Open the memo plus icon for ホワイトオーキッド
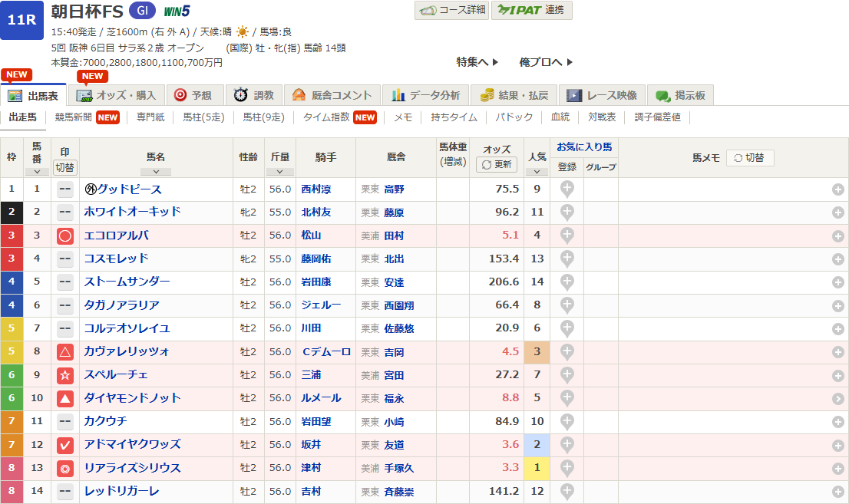The height and width of the screenshot is (504, 849). point(838,212)
